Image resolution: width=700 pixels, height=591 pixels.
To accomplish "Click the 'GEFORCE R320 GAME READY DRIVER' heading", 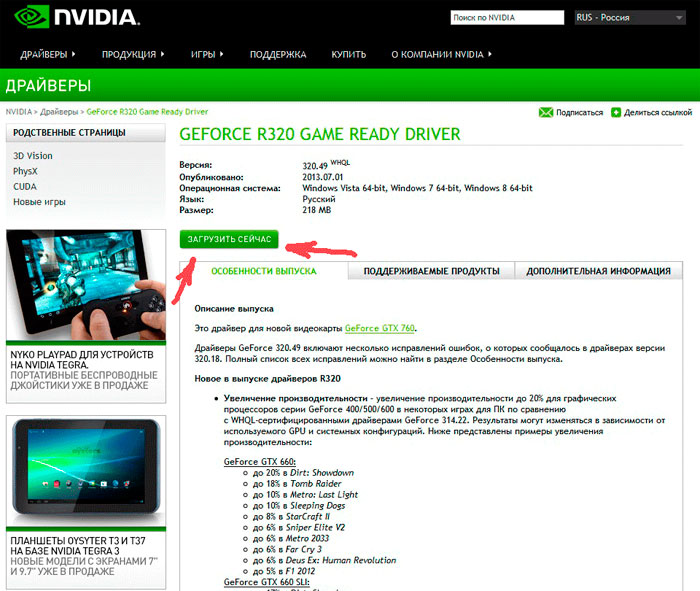I will tap(320, 134).
